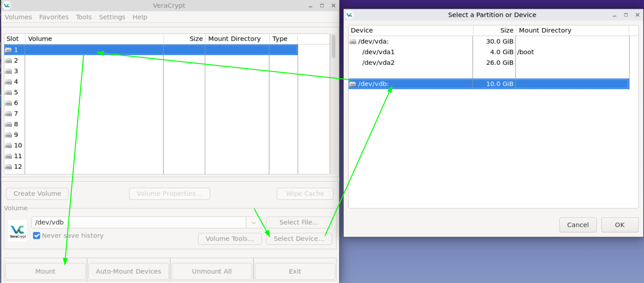Viewport: 644px width, 283px height.
Task: Select the /dev/vdb: device row
Action: pyautogui.click(x=489, y=84)
